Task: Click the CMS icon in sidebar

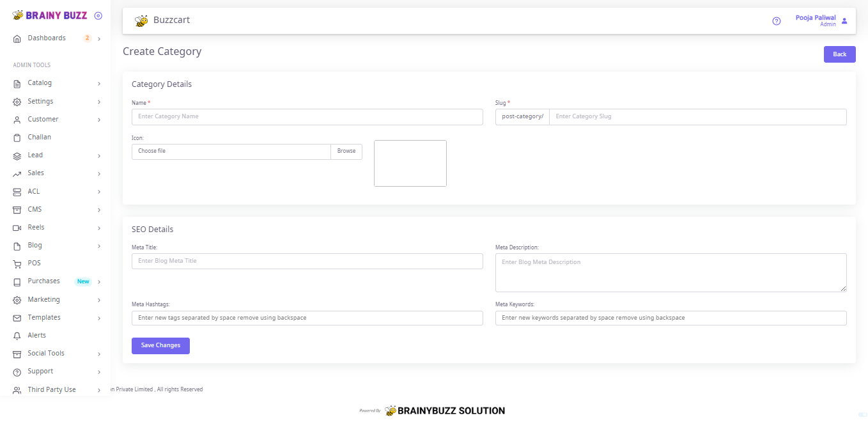Action: click(17, 209)
